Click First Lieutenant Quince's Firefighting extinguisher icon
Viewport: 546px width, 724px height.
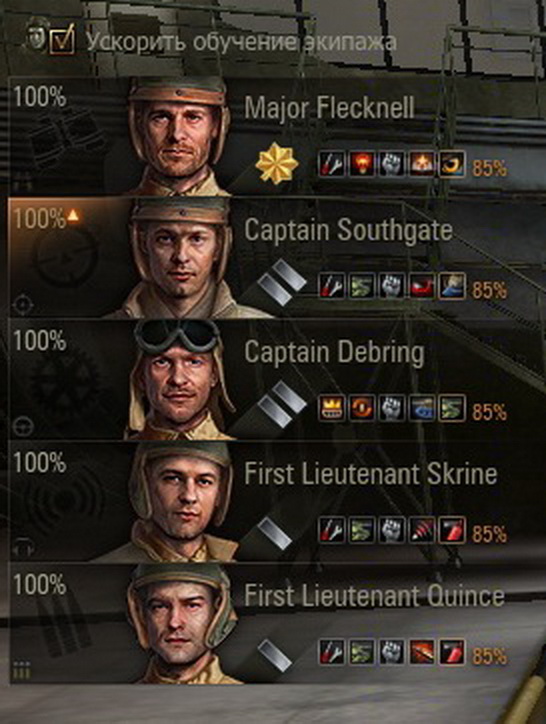tap(452, 652)
